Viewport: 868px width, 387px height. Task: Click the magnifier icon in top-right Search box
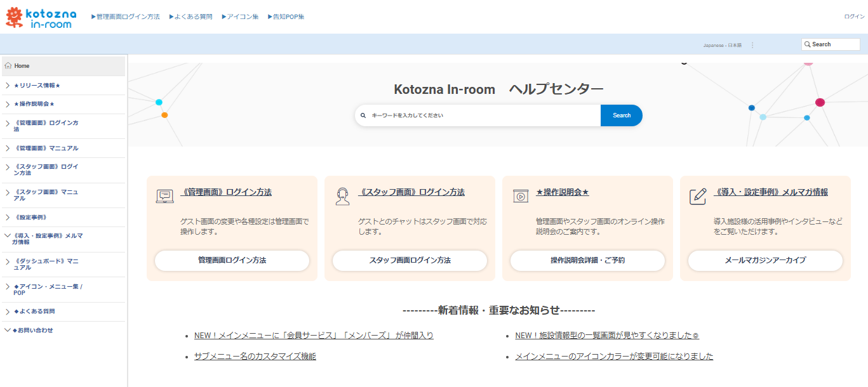pos(807,44)
